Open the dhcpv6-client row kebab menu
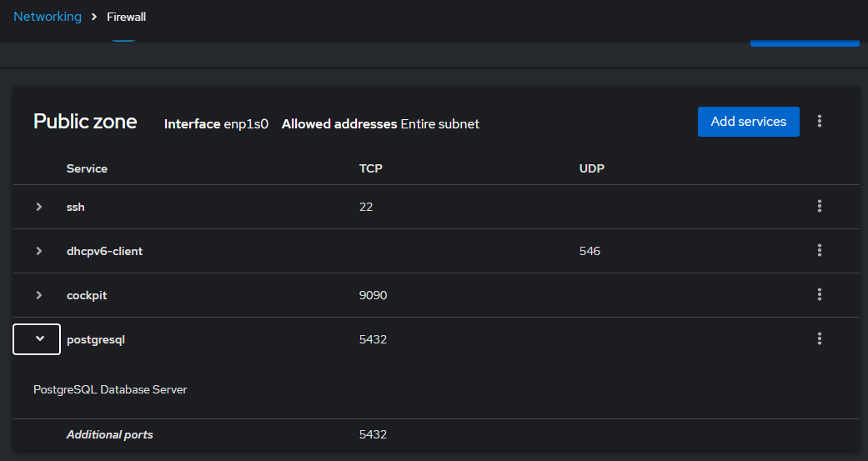This screenshot has width=868, height=461. (x=820, y=251)
